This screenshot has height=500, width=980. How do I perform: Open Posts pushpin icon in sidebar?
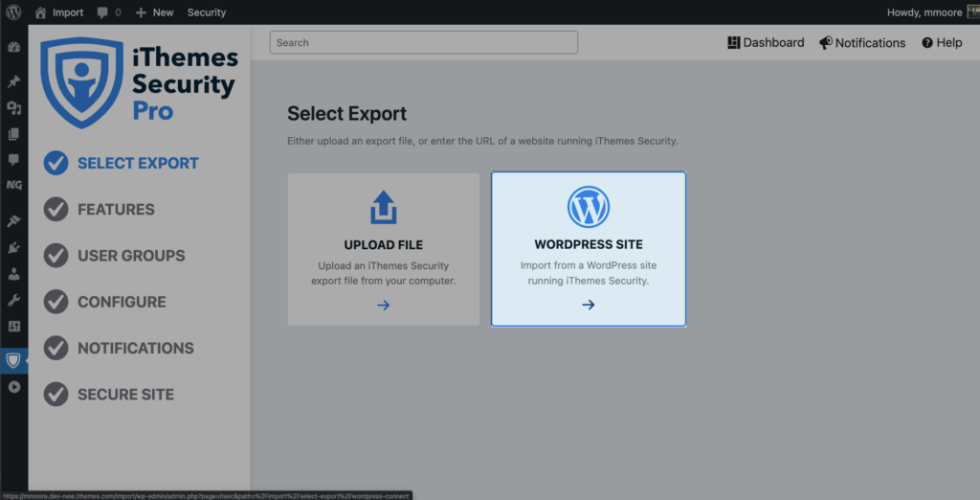[x=13, y=82]
